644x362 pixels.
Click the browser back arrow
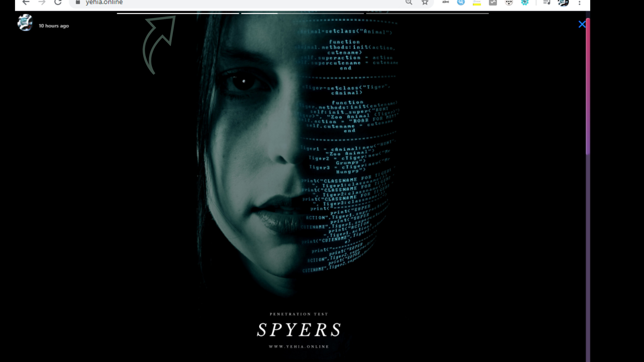tap(26, 3)
